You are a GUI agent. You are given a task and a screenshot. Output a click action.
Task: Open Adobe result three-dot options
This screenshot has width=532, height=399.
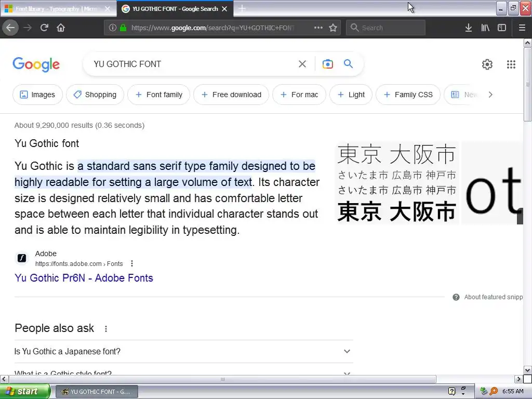pyautogui.click(x=131, y=263)
